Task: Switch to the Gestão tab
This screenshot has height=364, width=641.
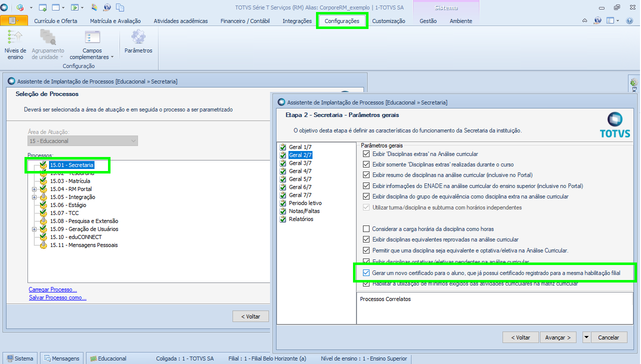Action: point(428,21)
